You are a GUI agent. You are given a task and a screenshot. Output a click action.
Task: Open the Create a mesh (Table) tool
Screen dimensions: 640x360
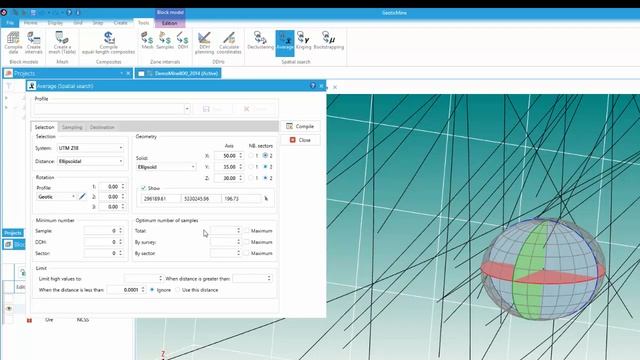click(62, 42)
